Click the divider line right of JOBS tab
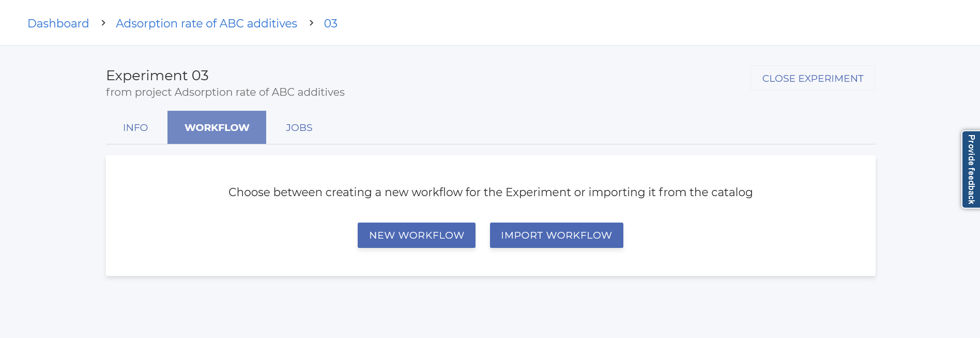Screen dimensions: 980x338 569,144
